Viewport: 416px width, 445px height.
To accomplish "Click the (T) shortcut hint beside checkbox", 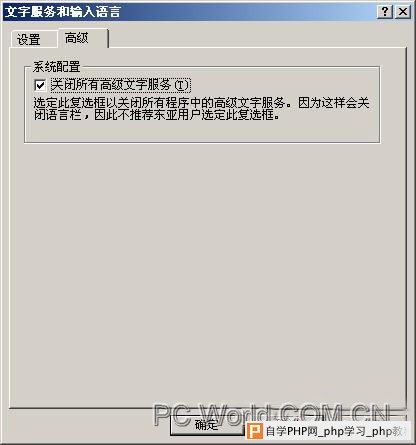I will coord(182,85).
